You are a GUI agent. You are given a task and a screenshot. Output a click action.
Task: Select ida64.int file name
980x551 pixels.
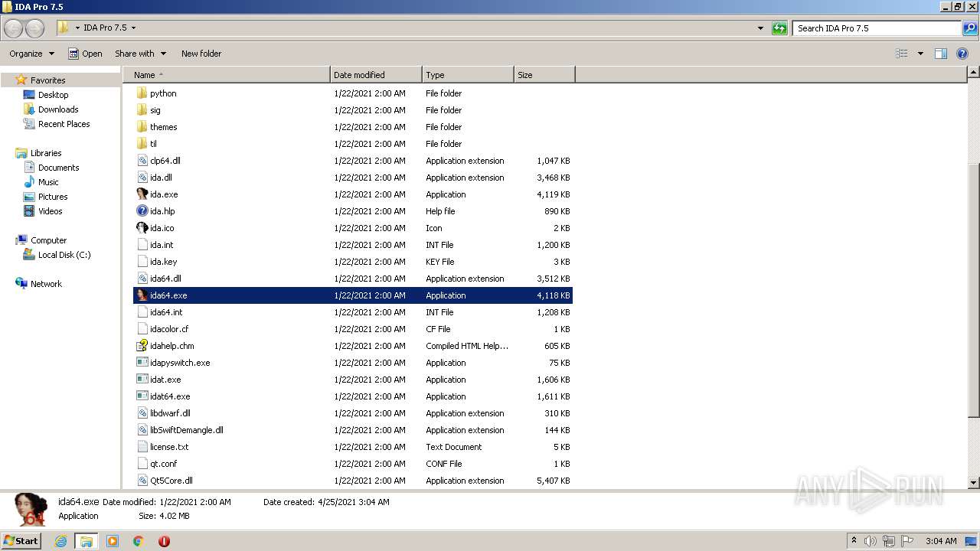(166, 312)
